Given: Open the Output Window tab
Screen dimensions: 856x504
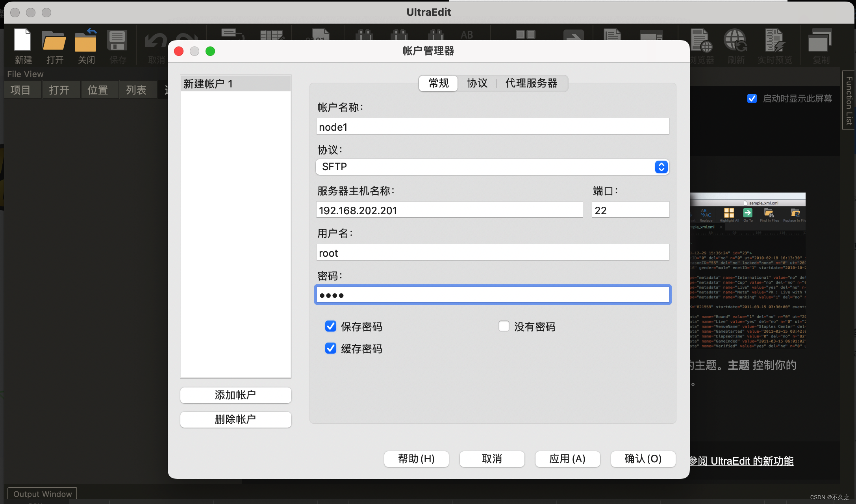Looking at the screenshot, I should click(43, 494).
